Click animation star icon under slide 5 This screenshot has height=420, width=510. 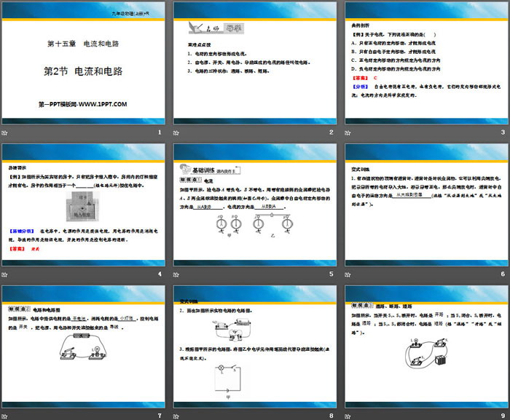pyautogui.click(x=176, y=274)
